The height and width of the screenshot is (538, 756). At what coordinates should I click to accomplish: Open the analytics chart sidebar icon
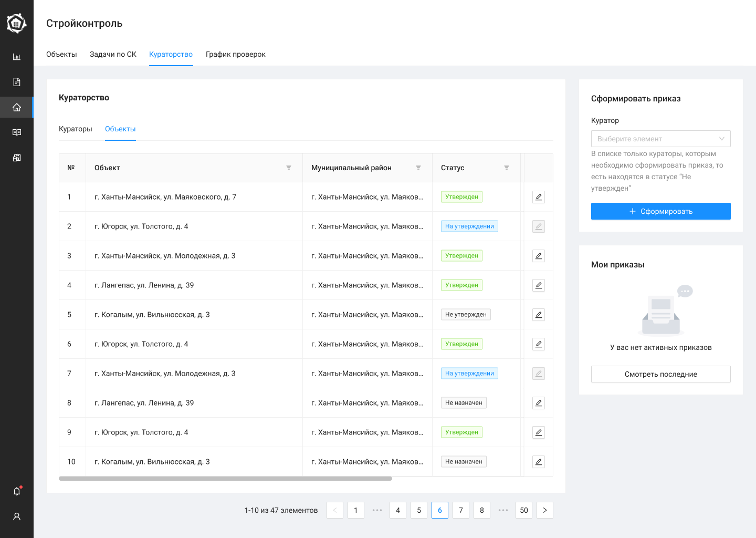[17, 57]
